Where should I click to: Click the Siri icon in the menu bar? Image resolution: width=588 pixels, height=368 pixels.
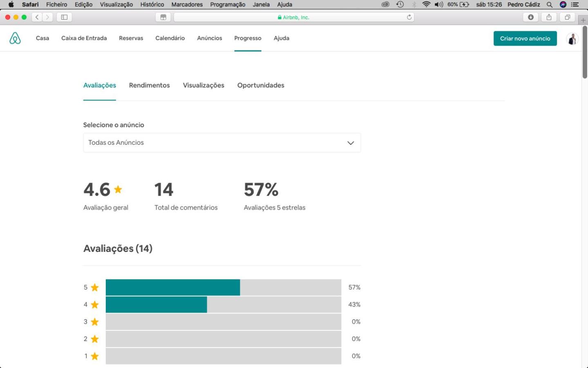[563, 4]
